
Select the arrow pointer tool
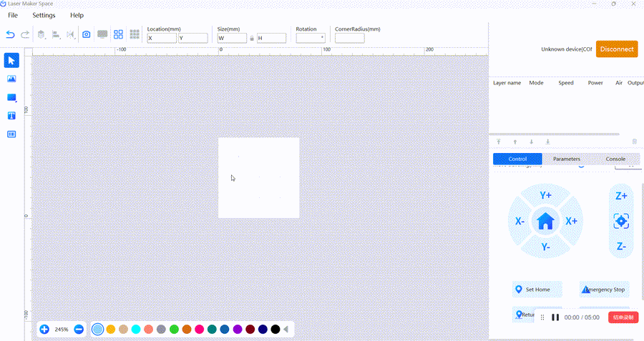[x=11, y=60]
